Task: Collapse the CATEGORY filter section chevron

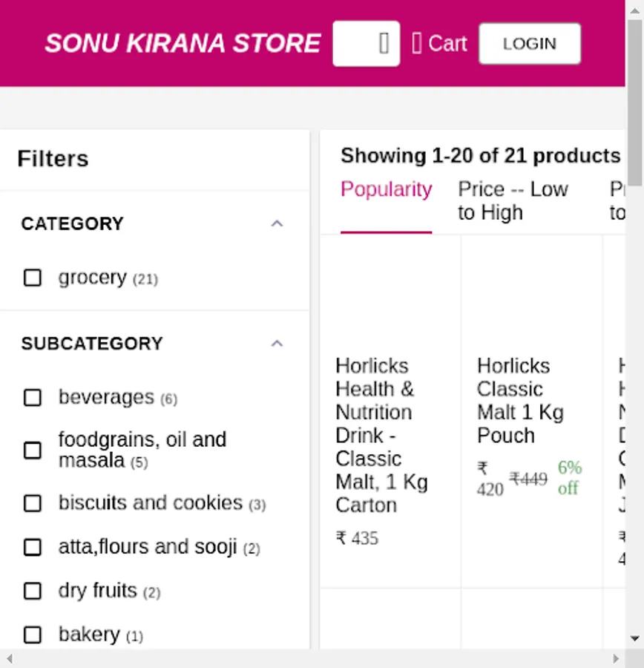Action: click(277, 223)
